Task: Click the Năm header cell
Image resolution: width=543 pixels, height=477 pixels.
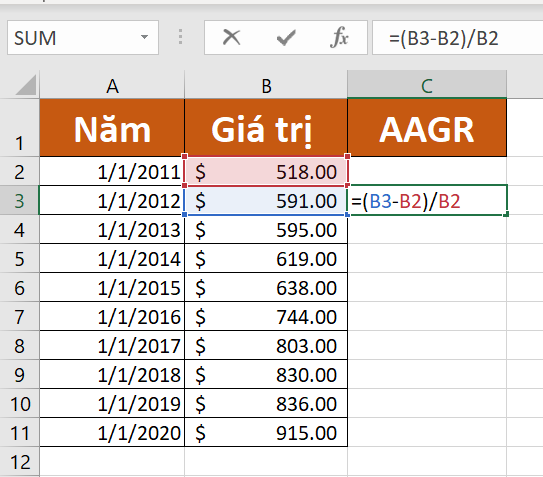Action: pyautogui.click(x=112, y=128)
